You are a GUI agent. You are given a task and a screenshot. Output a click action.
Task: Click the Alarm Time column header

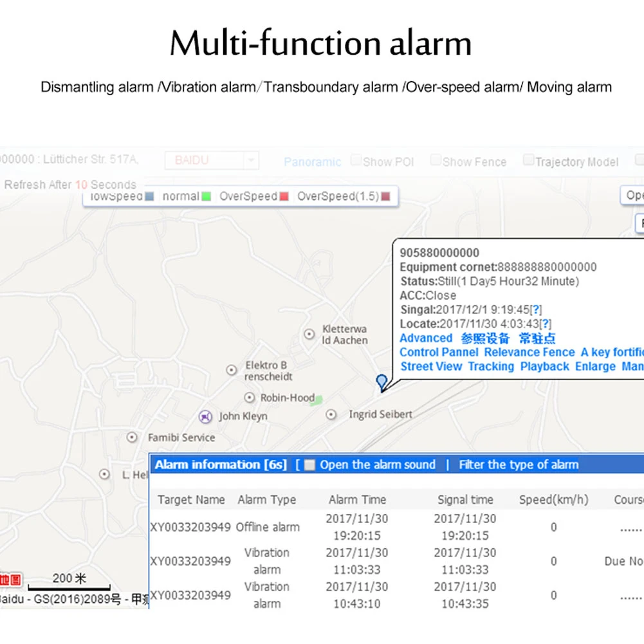pos(357,499)
